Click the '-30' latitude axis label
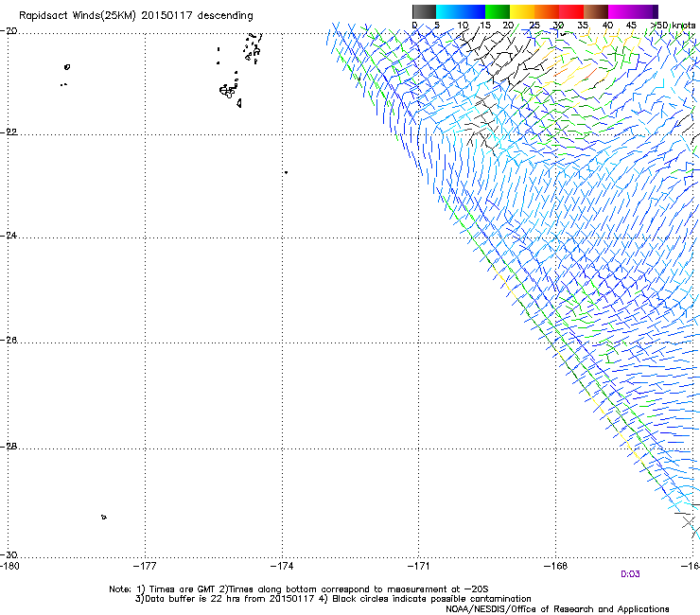700x615 pixels. pos(9,555)
